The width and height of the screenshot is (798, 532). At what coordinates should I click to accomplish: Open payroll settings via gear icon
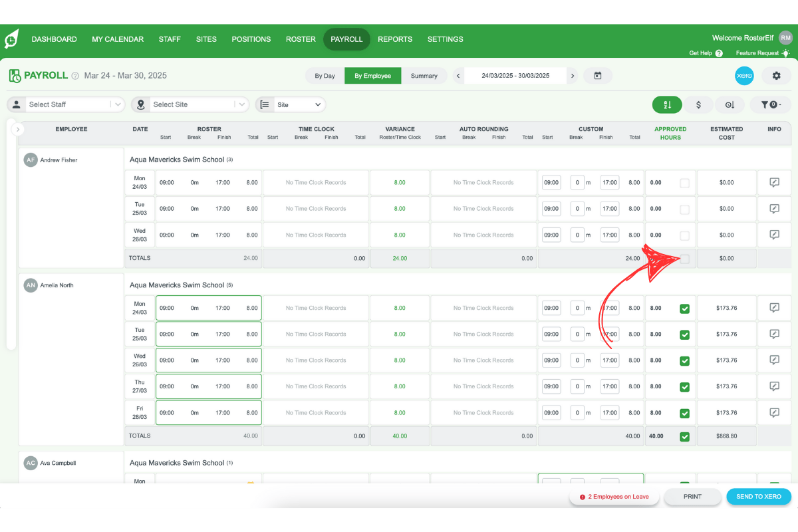pyautogui.click(x=776, y=76)
